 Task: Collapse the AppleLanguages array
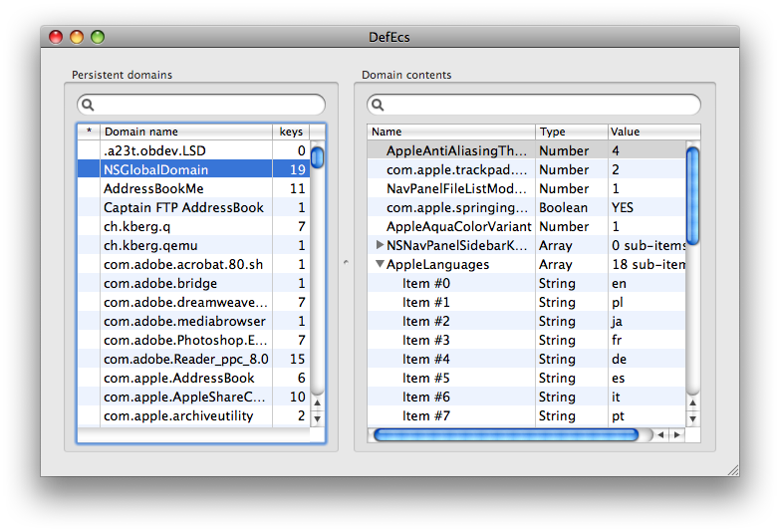click(380, 265)
